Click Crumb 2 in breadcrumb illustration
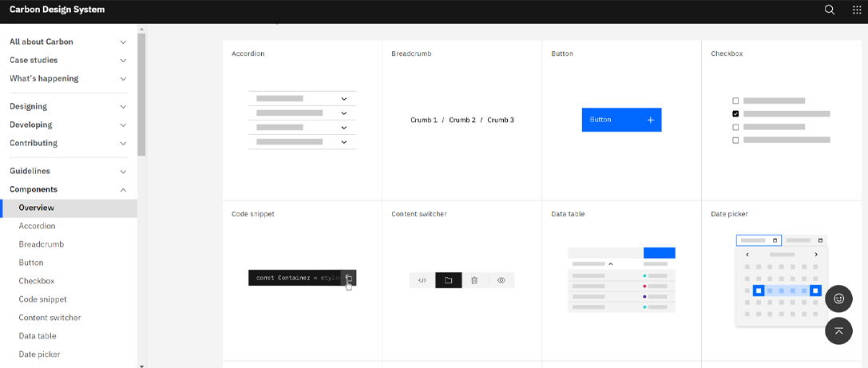 [x=462, y=120]
